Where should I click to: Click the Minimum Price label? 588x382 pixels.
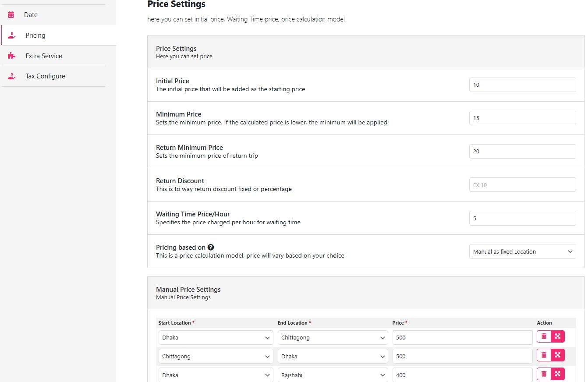coord(179,114)
